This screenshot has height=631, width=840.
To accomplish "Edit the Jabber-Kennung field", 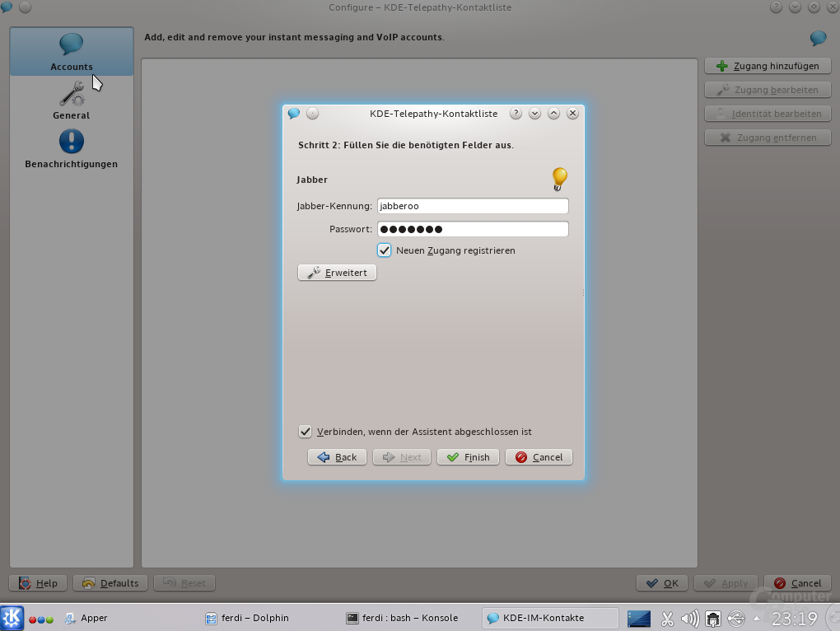I will [x=473, y=206].
